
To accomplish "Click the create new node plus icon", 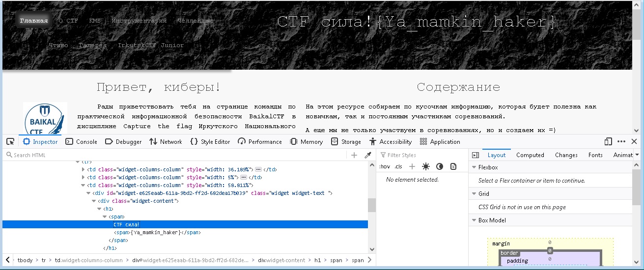I will pos(354,155).
